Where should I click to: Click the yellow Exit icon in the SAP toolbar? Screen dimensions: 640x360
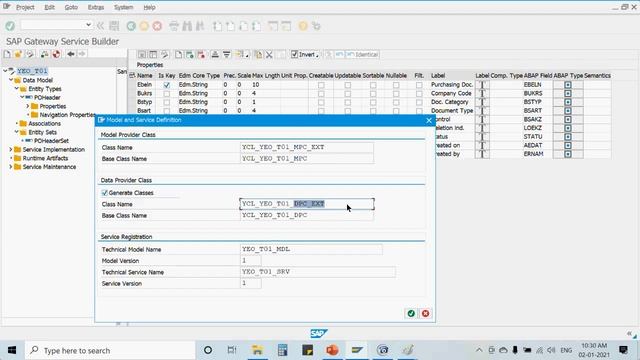click(x=144, y=26)
